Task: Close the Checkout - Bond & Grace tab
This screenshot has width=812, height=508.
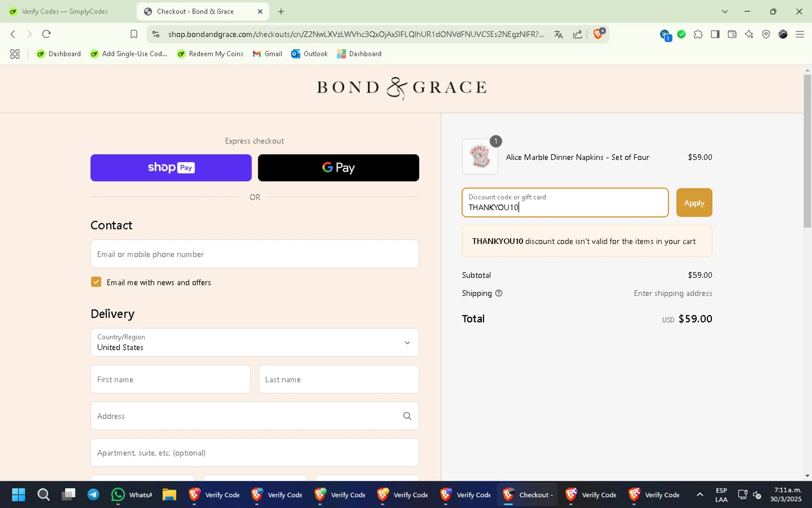Action: pos(260,11)
